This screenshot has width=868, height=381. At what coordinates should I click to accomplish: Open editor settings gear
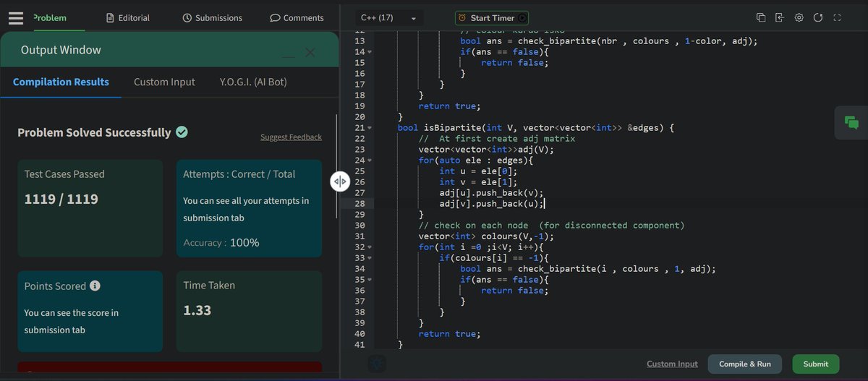pyautogui.click(x=799, y=17)
